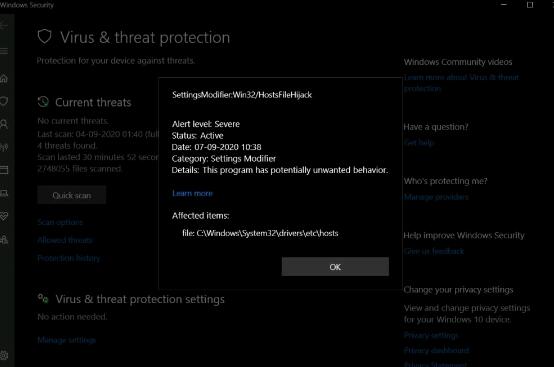Select the Virus & threat protection shield icon in sidebar
The height and width of the screenshot is (367, 554).
pos(4,101)
